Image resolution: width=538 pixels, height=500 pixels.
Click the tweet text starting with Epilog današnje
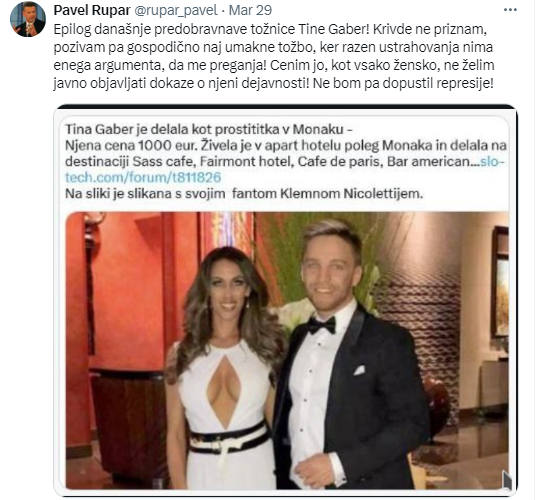pyautogui.click(x=274, y=56)
